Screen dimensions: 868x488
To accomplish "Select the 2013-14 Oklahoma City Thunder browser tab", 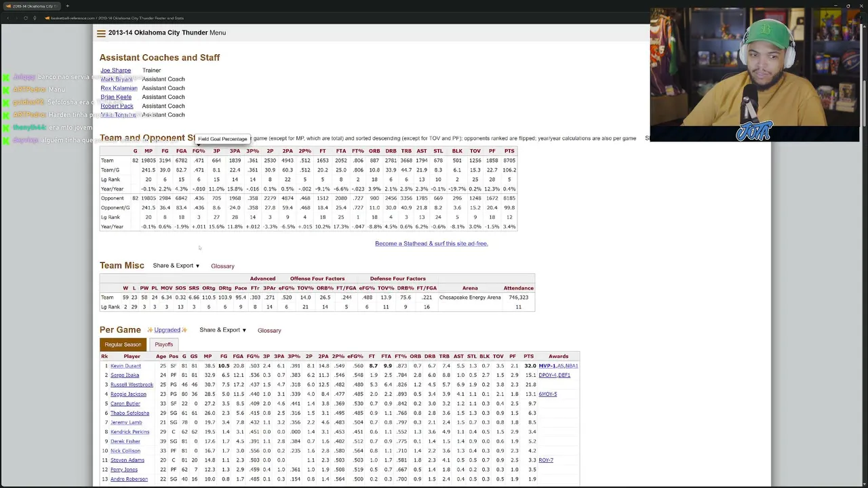I will pos(31,6).
